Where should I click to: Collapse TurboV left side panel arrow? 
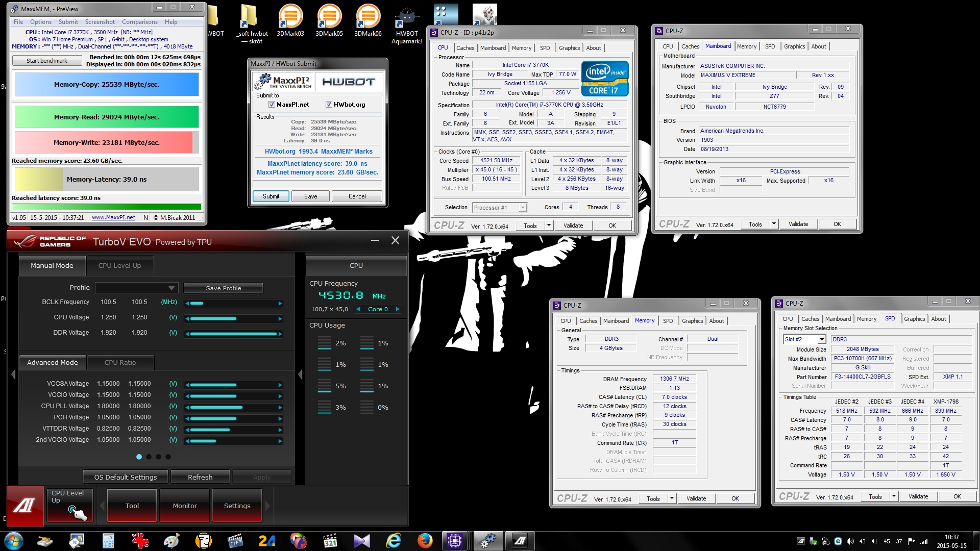tap(14, 374)
